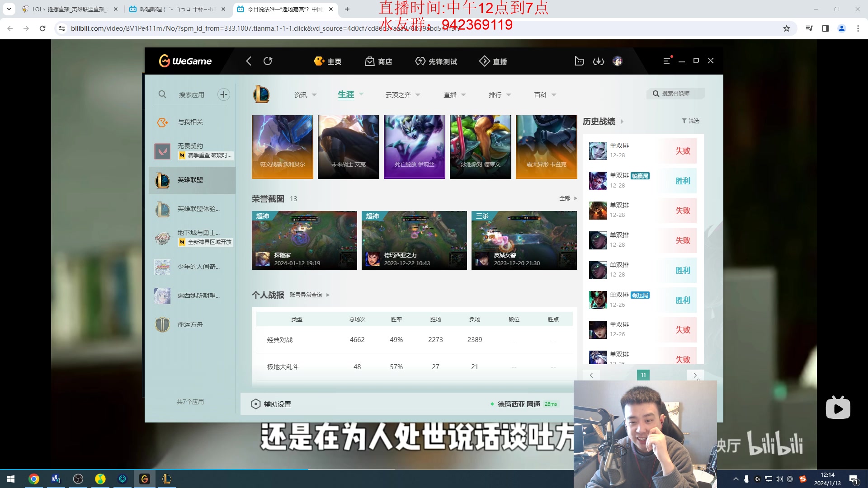Open the 霸天异形 卡兹克 champion card
The image size is (868, 488).
[x=547, y=147]
